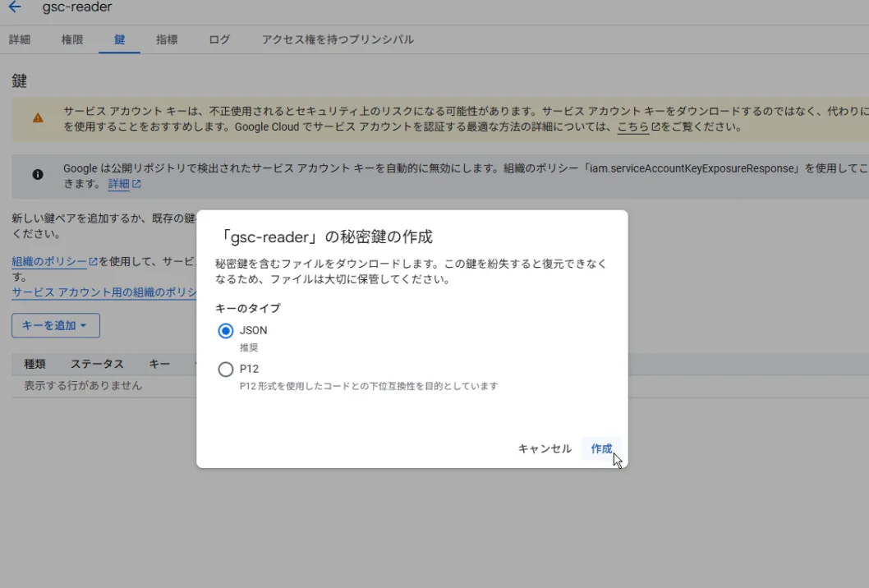This screenshot has width=869, height=588.
Task: Open the 組織のポリシー link
Action: (49, 262)
